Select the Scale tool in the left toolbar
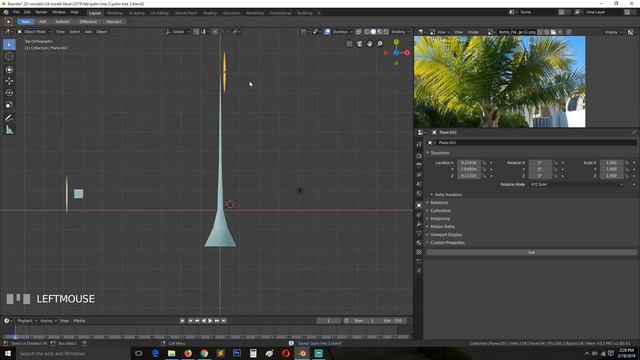 point(9,105)
